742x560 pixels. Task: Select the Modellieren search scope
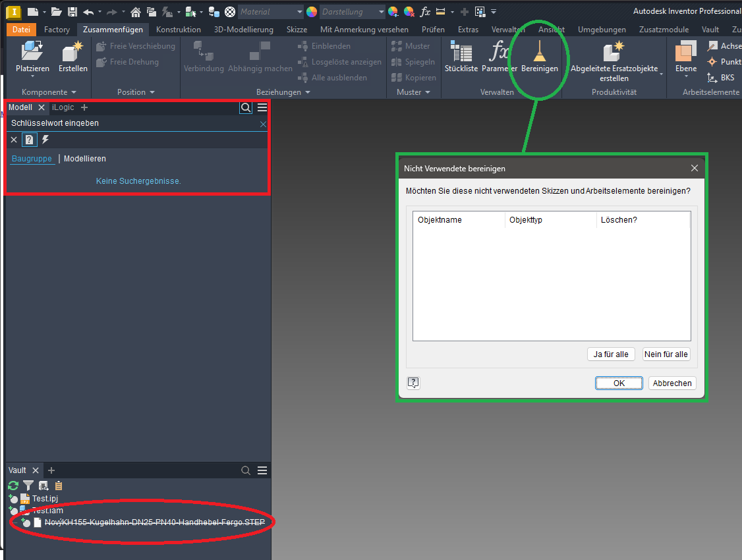(x=85, y=159)
